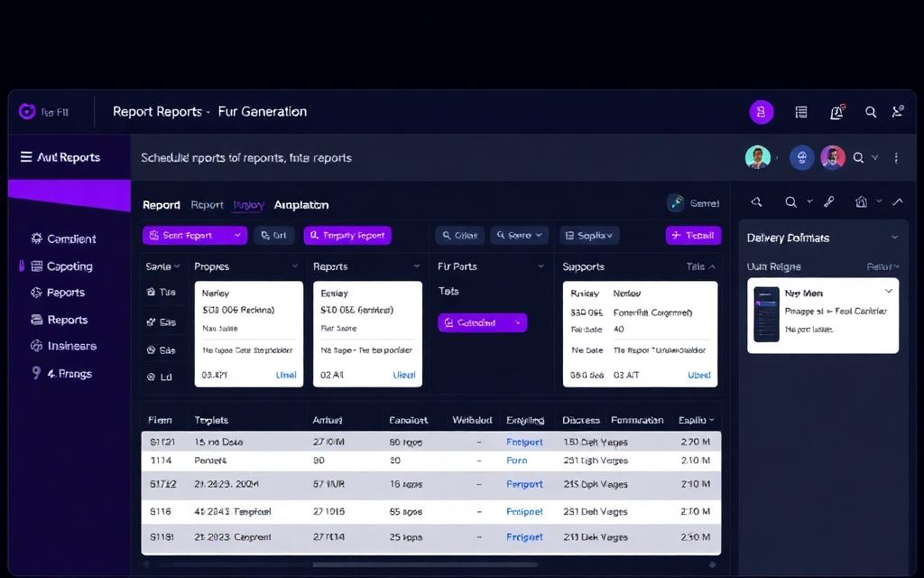Select Capoting sidebar item
924x578 pixels.
[x=62, y=266]
